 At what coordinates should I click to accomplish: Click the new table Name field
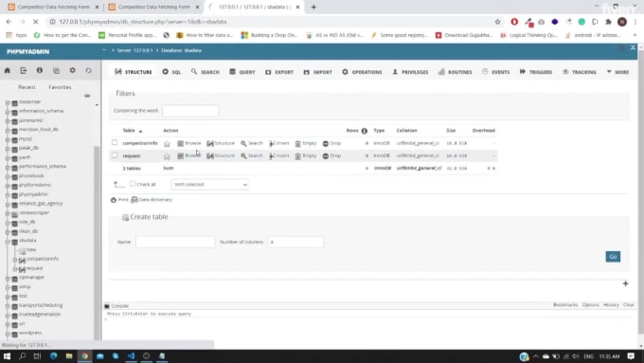(x=175, y=242)
